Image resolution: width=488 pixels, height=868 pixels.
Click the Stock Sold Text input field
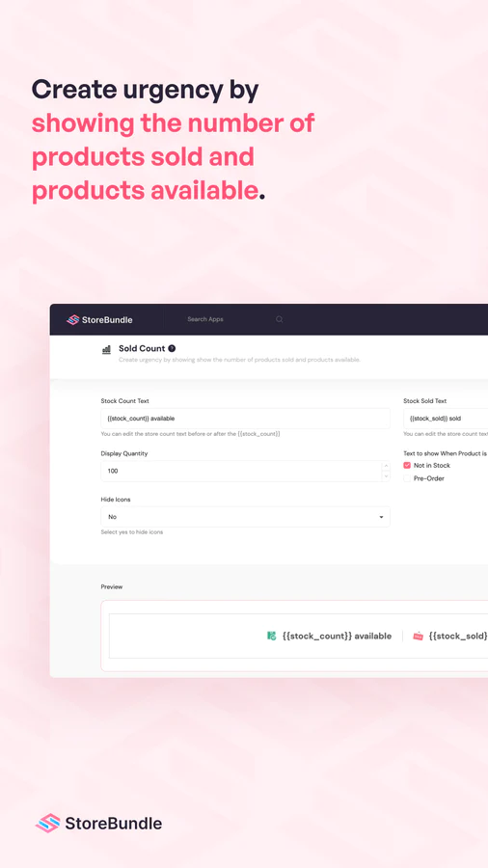(x=446, y=419)
